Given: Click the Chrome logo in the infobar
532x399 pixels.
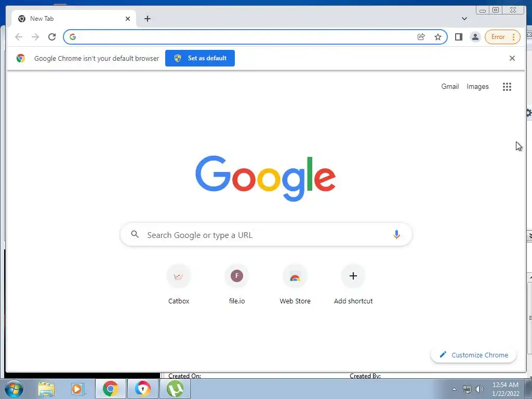Looking at the screenshot, I should (21, 58).
